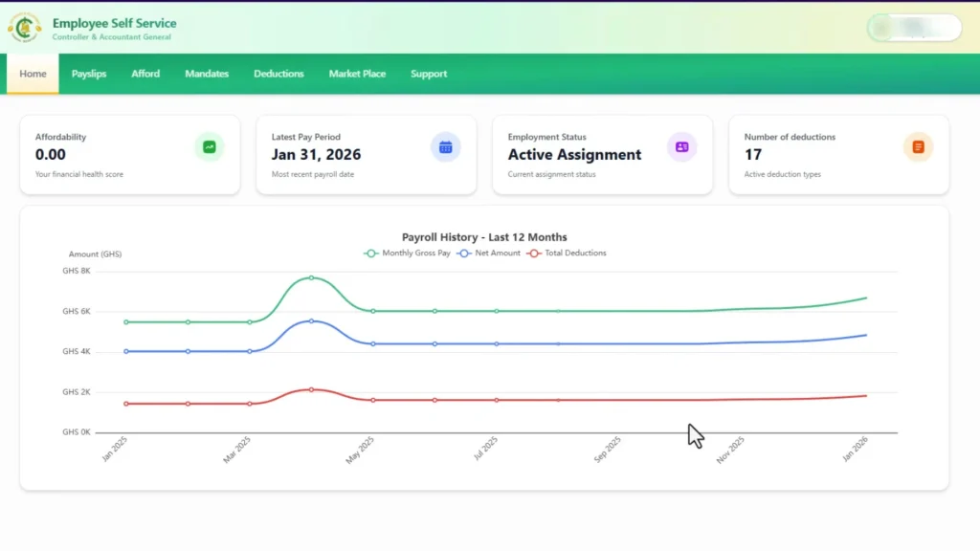Click 'Current assignment status' text

click(x=552, y=174)
